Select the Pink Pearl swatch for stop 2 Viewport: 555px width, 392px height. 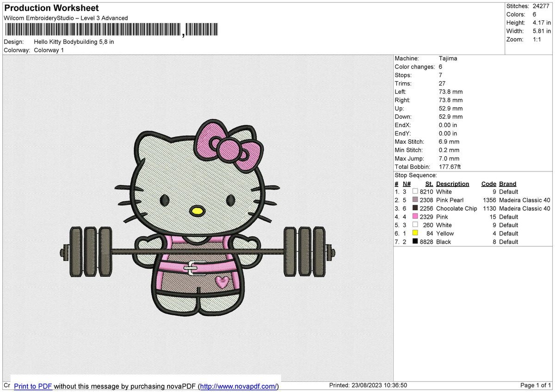click(x=416, y=200)
